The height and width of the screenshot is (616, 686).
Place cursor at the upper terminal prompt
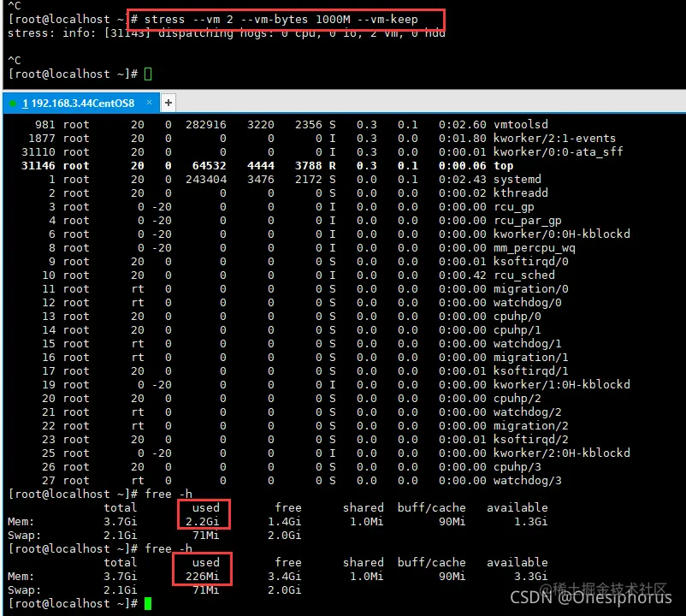pyautogui.click(x=148, y=74)
